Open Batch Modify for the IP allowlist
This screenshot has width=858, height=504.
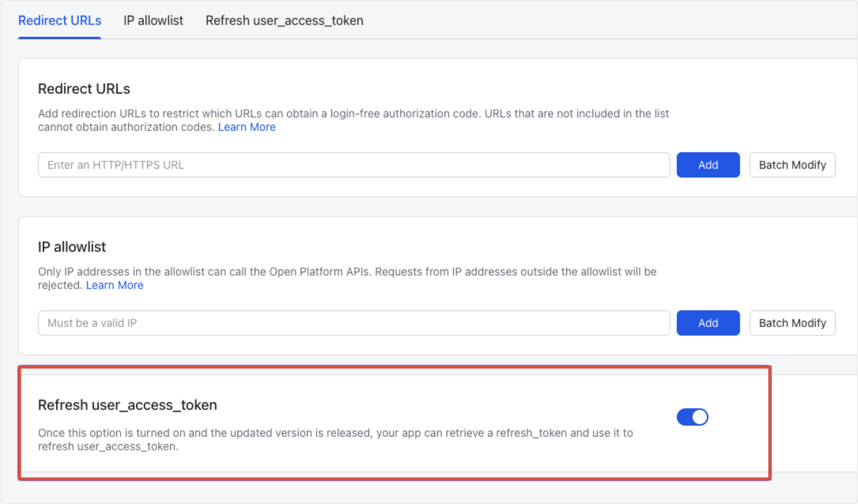pos(792,323)
